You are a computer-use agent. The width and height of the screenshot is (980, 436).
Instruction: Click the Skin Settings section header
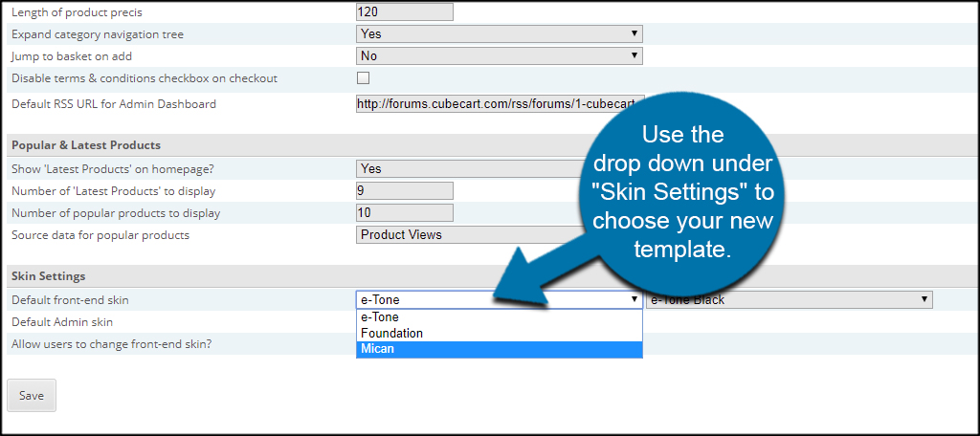(48, 276)
